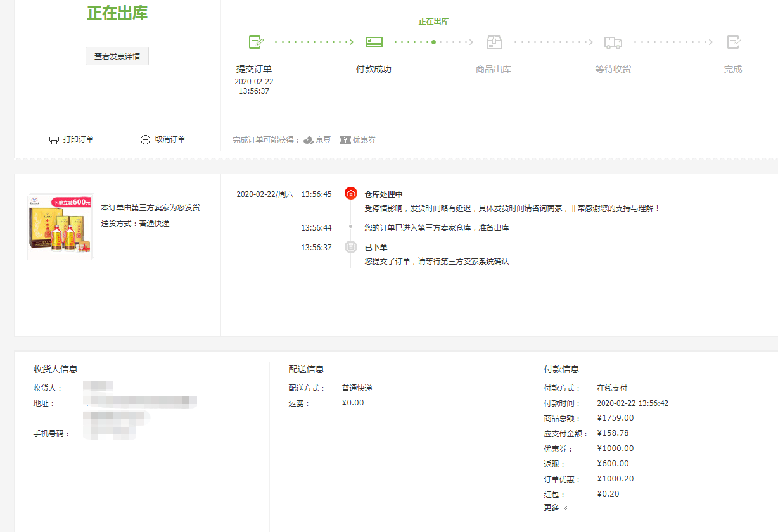Screen dimensions: 778x532
Task: Click the JD beans (京豆) icon
Action: pyautogui.click(x=309, y=140)
